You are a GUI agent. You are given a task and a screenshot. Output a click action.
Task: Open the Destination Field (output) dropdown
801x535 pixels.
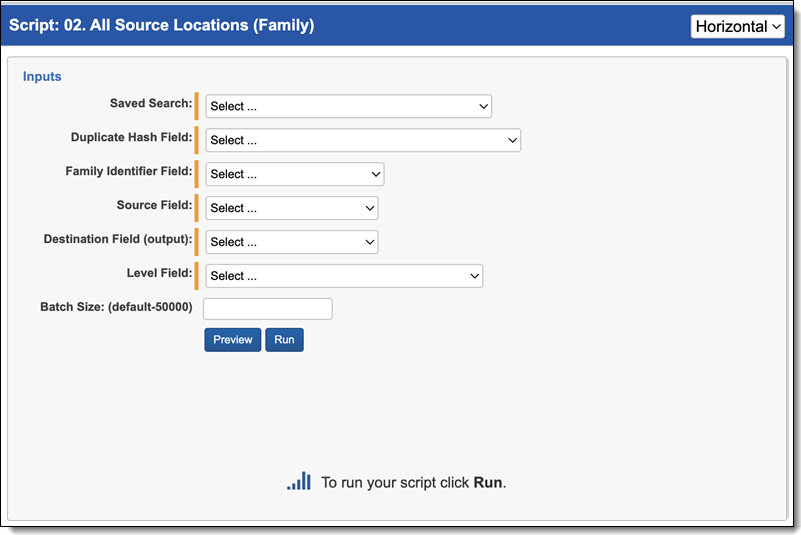[x=291, y=242]
